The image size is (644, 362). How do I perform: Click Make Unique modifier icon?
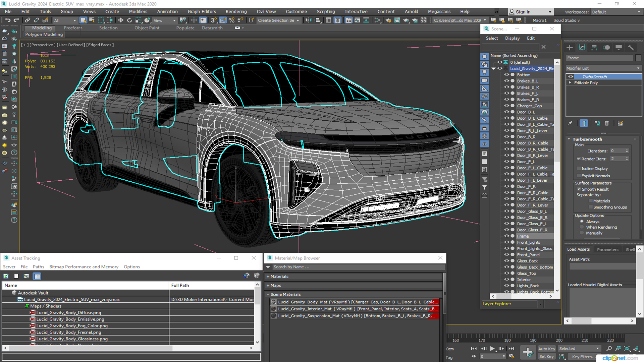[597, 123]
